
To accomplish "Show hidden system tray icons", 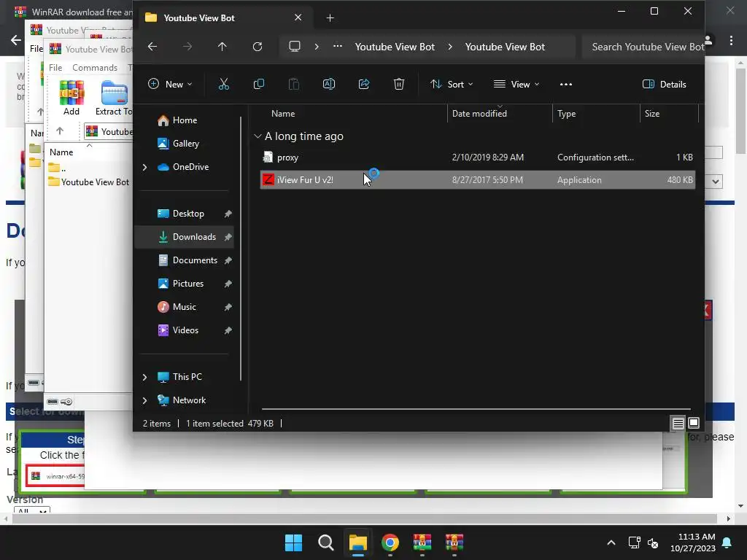I will [611, 542].
